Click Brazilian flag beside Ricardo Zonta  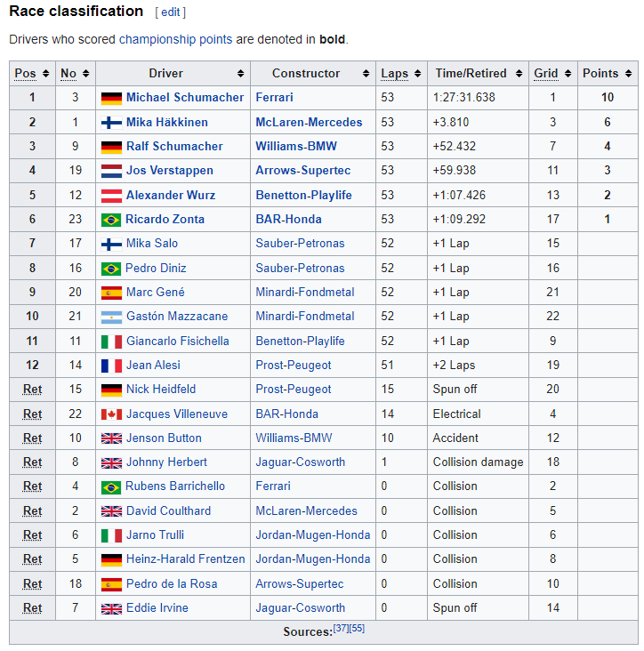111,220
